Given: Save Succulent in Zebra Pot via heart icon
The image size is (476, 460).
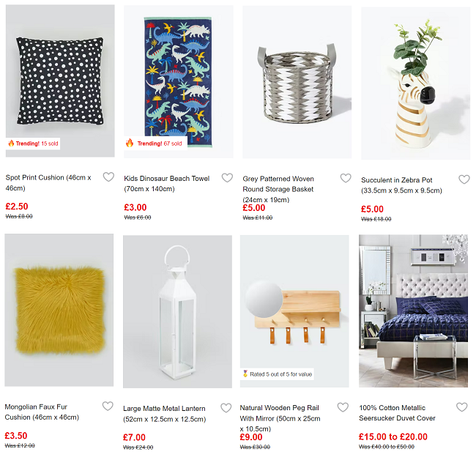Looking at the screenshot, I should click(464, 179).
